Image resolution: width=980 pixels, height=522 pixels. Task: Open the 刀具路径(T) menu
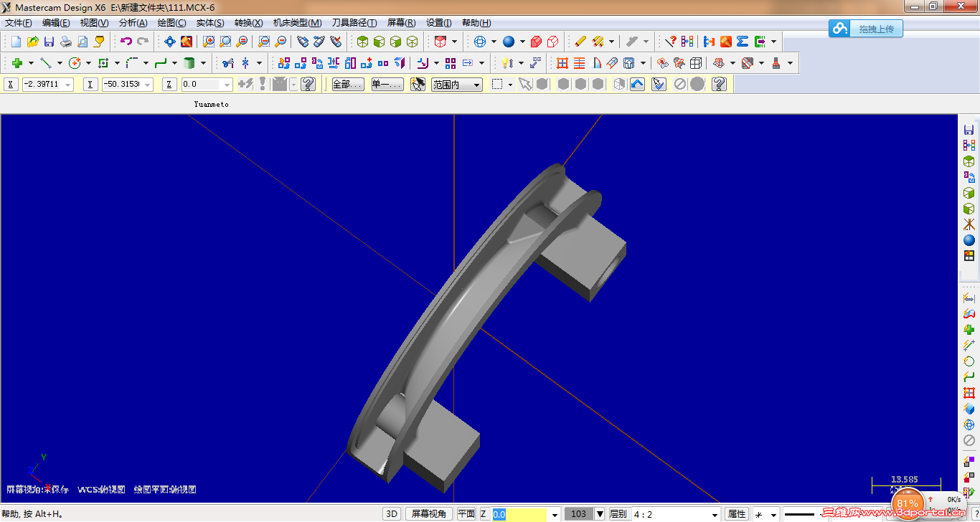click(354, 23)
